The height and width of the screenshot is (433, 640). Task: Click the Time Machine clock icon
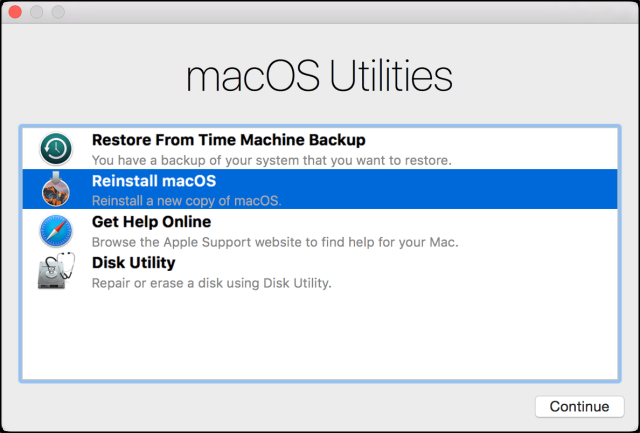point(56,148)
